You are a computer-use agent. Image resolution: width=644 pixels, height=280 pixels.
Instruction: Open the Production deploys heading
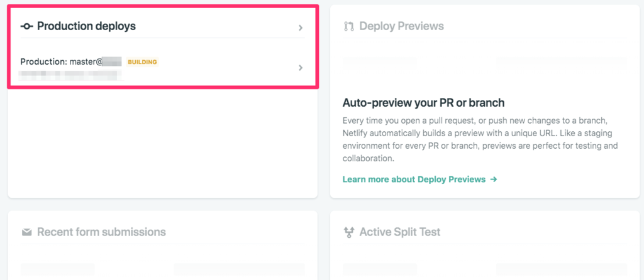[86, 26]
